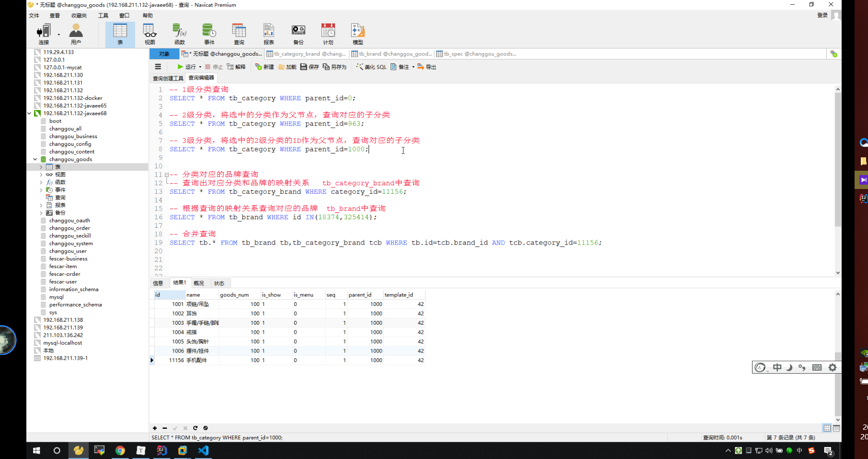The width and height of the screenshot is (868, 459).
Task: Save the query with 保存
Action: tap(310, 67)
